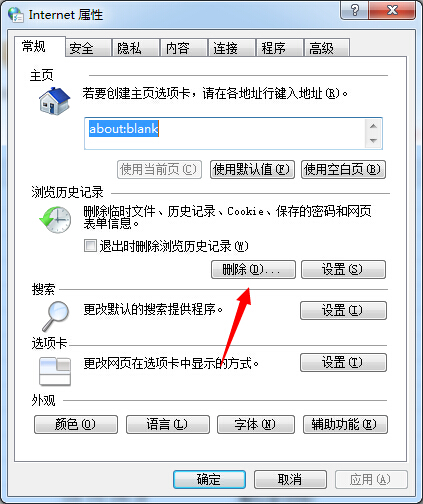Confirm with the 确定 button

209,479
